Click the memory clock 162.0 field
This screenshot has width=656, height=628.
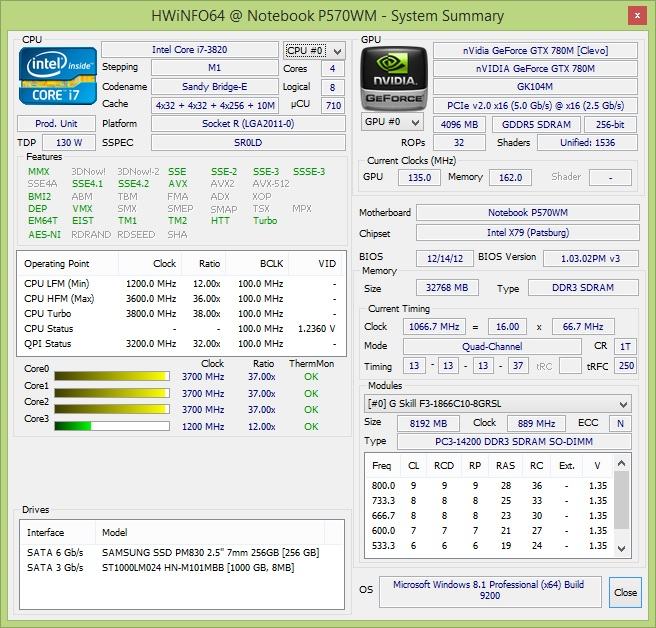point(510,177)
